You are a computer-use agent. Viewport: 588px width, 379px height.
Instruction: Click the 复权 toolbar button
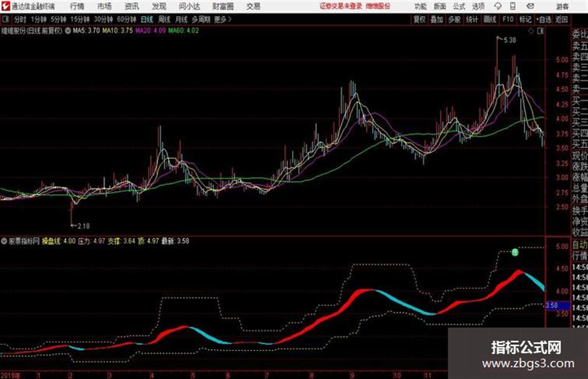pos(419,19)
